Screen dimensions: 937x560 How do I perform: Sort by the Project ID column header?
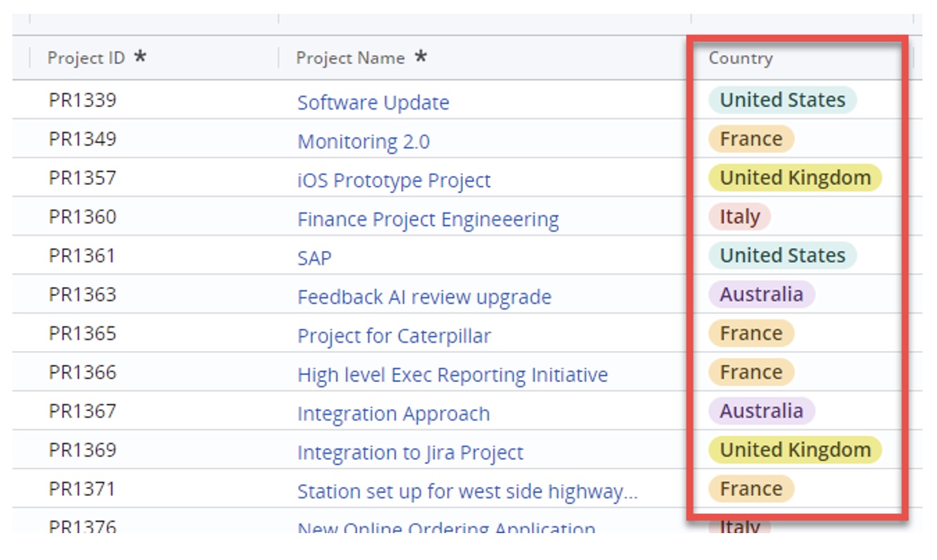[86, 58]
